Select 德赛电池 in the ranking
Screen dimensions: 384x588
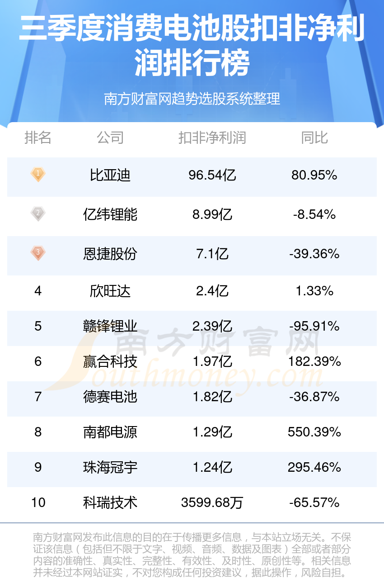[x=110, y=397]
